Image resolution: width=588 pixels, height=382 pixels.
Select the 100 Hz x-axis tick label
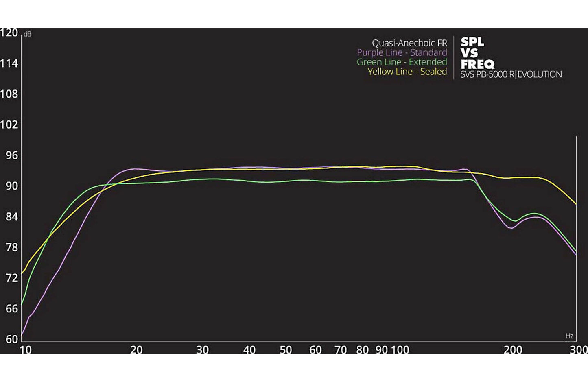(400, 350)
